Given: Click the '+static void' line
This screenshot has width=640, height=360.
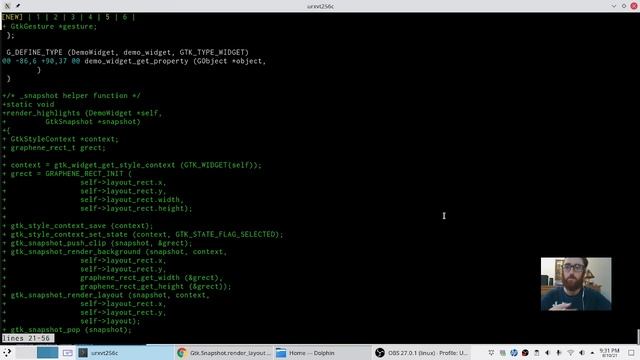Looking at the screenshot, I should pyautogui.click(x=28, y=104).
